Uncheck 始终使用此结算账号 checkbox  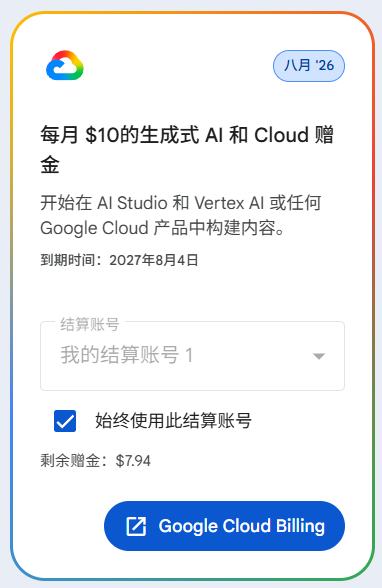point(65,421)
